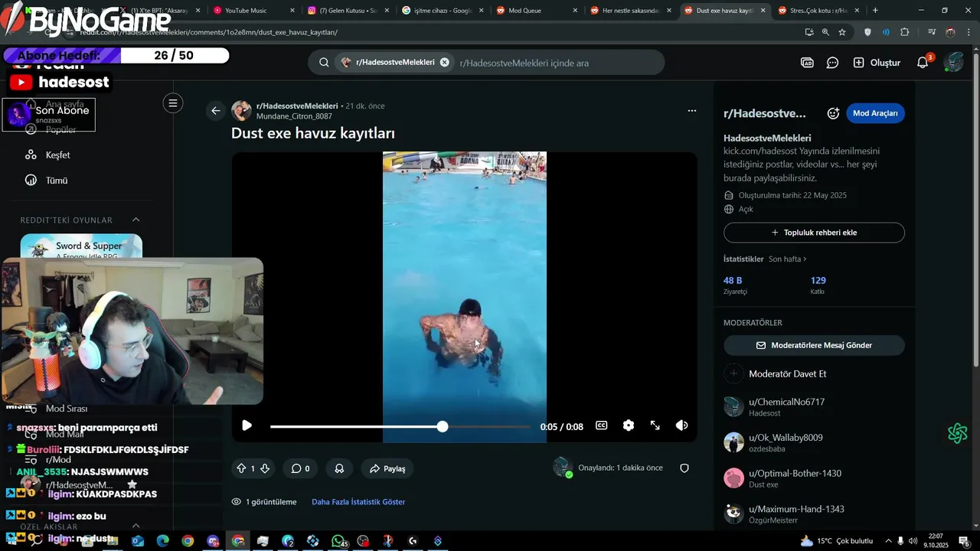Open mod shield actions on post
980x551 pixels.
point(684,468)
